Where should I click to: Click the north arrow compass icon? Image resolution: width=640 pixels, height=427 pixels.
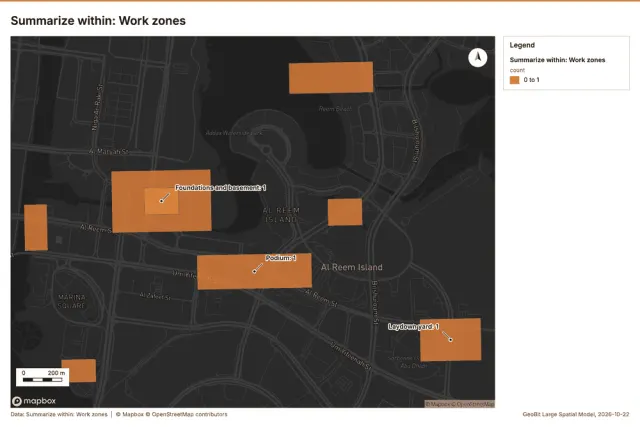point(478,58)
